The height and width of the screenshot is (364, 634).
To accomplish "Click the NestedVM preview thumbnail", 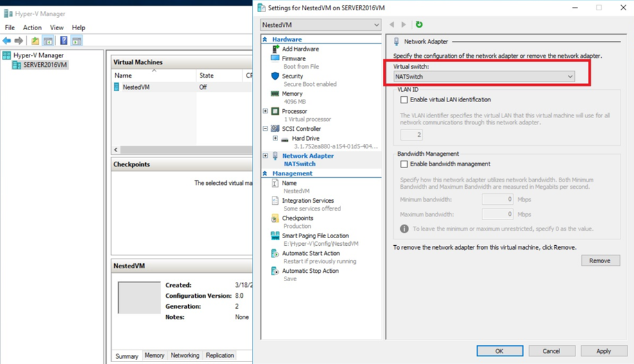I will (x=139, y=298).
